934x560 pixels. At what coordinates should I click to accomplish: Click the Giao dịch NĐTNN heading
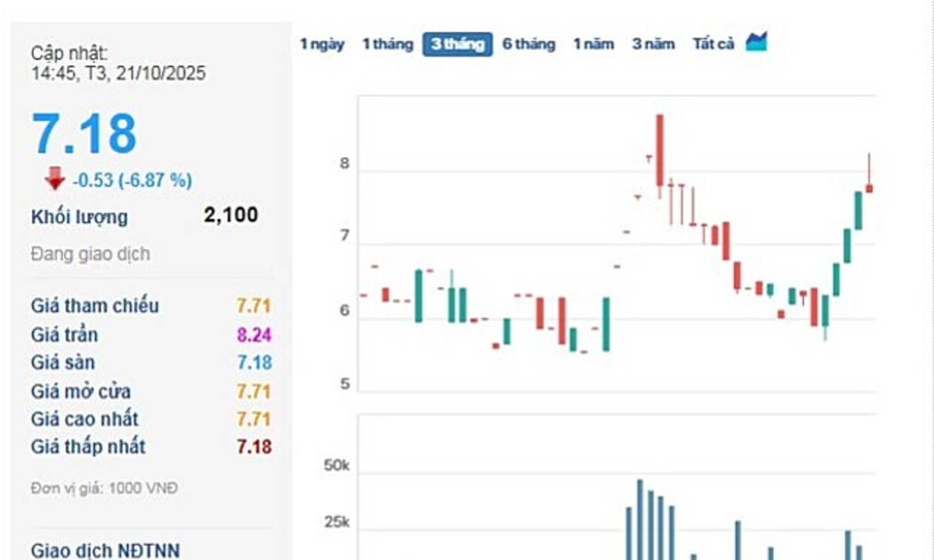[x=105, y=550]
